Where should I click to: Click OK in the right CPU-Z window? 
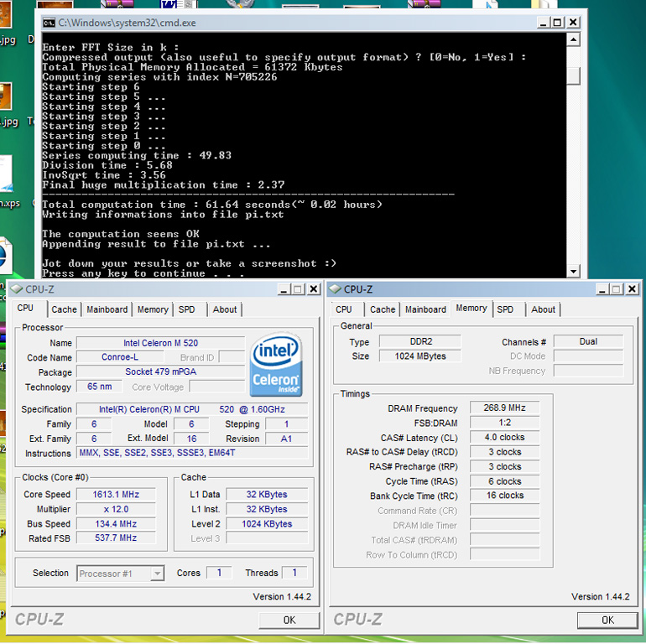pos(607,621)
